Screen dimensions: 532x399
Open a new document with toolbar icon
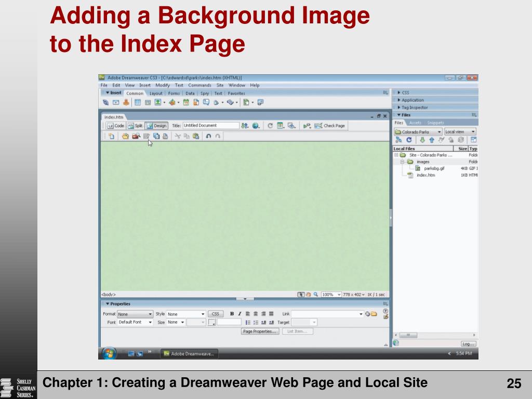[111, 136]
